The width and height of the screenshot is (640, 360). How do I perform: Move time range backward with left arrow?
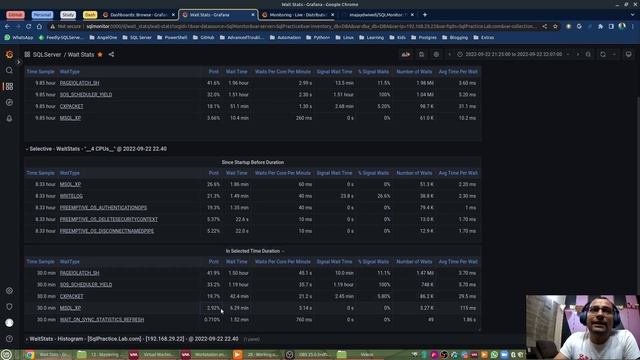[449, 54]
